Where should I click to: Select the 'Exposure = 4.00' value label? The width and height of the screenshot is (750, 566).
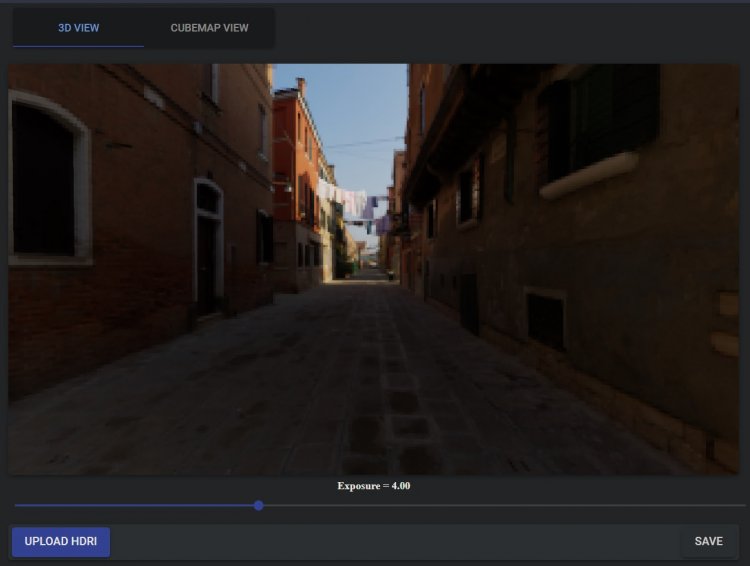[374, 486]
